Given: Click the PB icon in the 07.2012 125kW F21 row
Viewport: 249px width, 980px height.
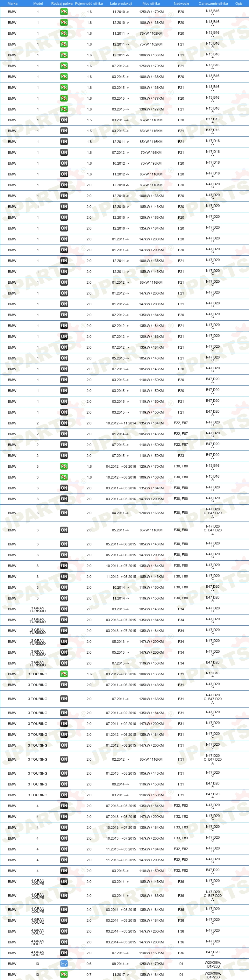Looking at the screenshot, I should click(x=64, y=66).
